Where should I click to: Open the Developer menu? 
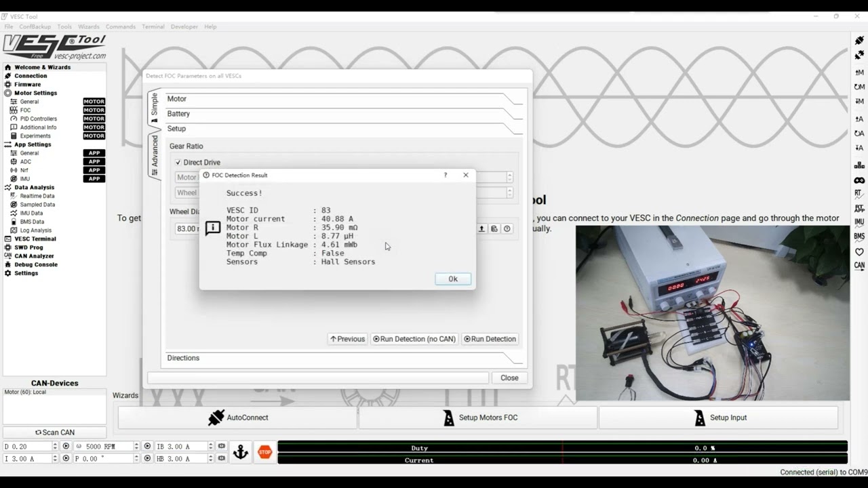click(x=184, y=26)
